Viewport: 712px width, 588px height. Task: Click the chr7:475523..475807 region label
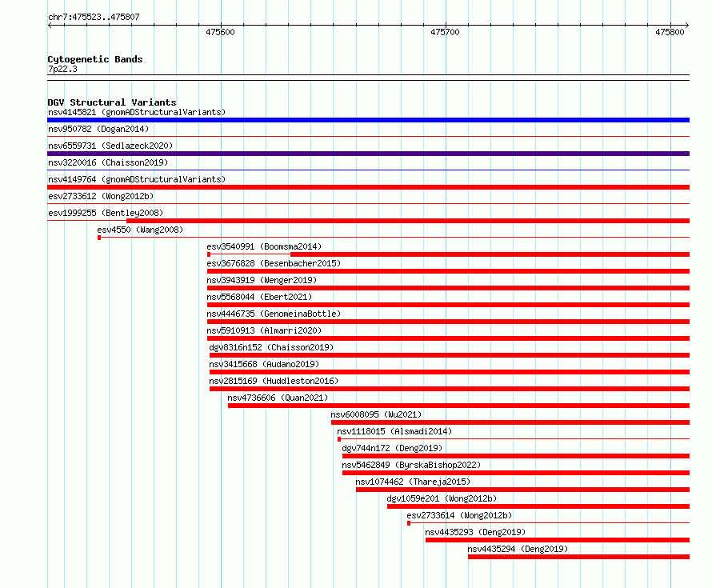click(x=94, y=17)
